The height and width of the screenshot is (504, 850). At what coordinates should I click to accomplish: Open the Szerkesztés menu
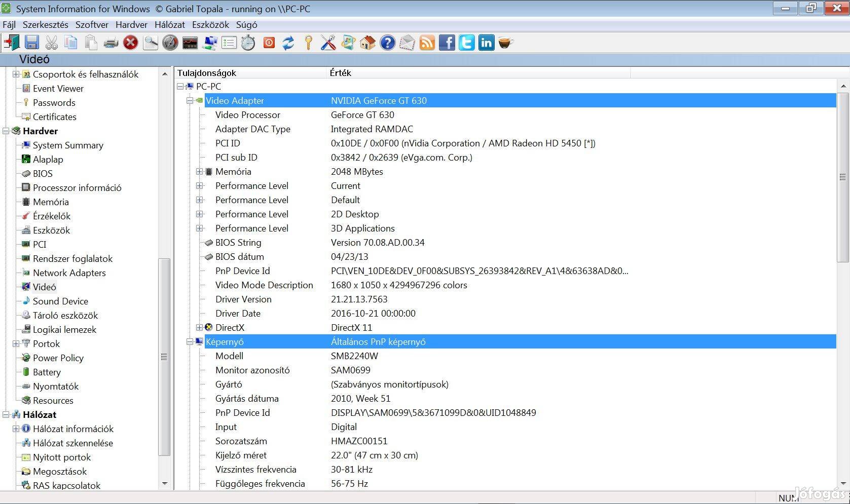tap(46, 24)
